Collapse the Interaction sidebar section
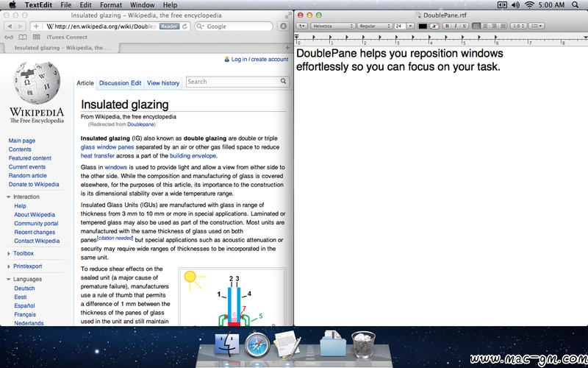This screenshot has width=588, height=368. [8, 197]
